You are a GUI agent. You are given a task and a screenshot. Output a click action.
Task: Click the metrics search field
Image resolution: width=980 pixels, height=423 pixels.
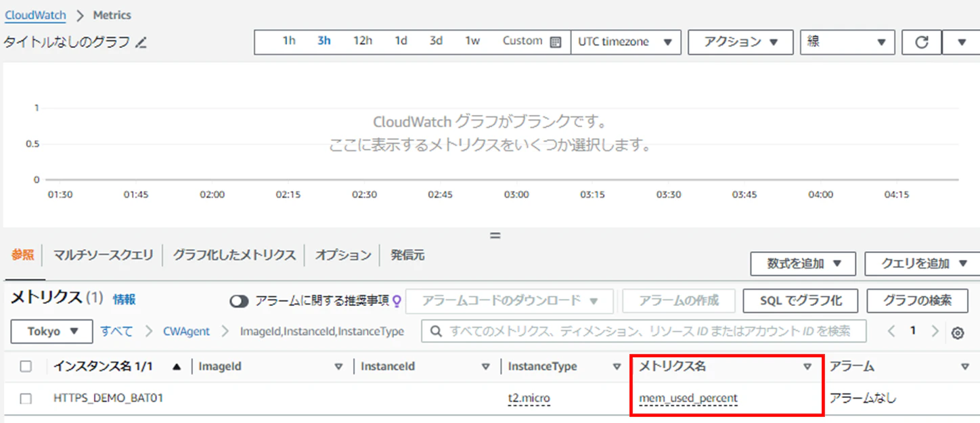tap(644, 332)
